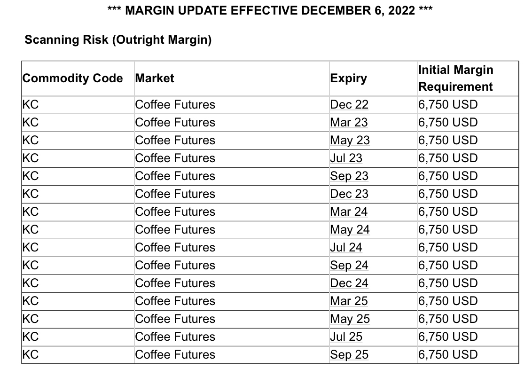This screenshot has width=532, height=392.
Task: Select the May 25 expiry date
Action: 350,319
